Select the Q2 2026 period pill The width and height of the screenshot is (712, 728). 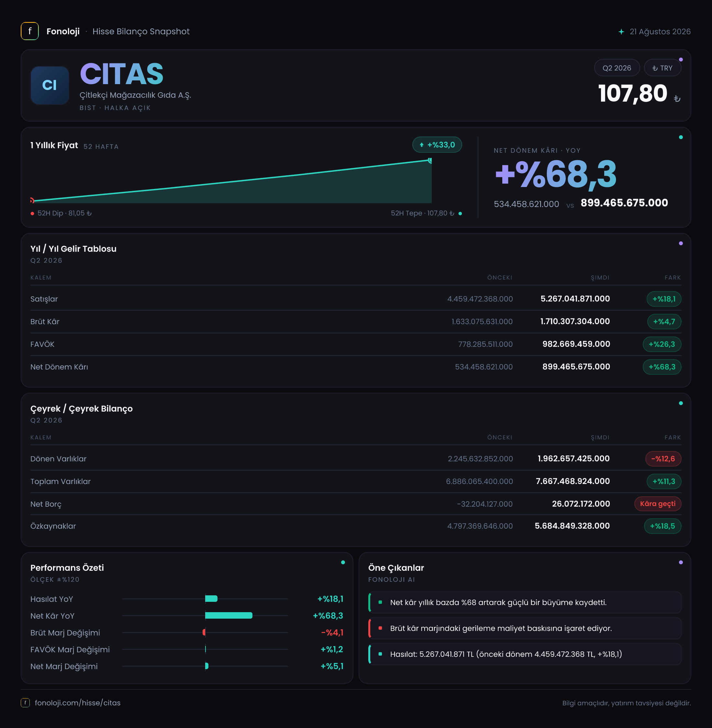(617, 68)
